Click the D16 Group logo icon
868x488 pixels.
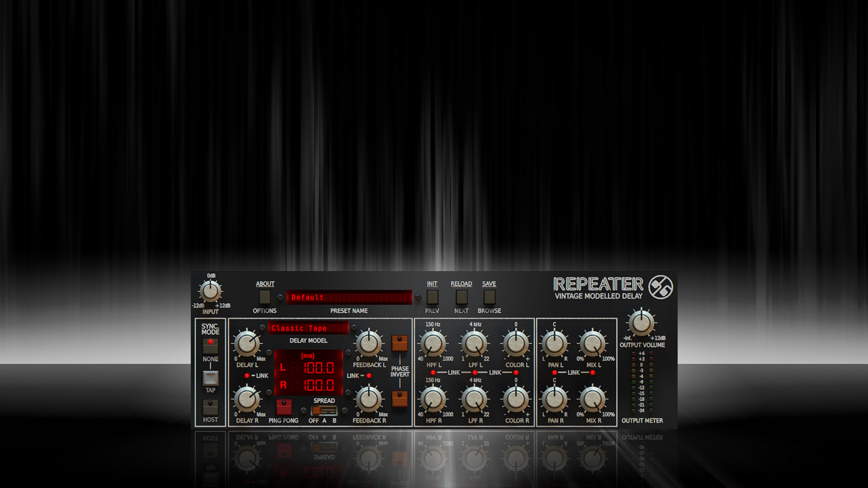660,287
